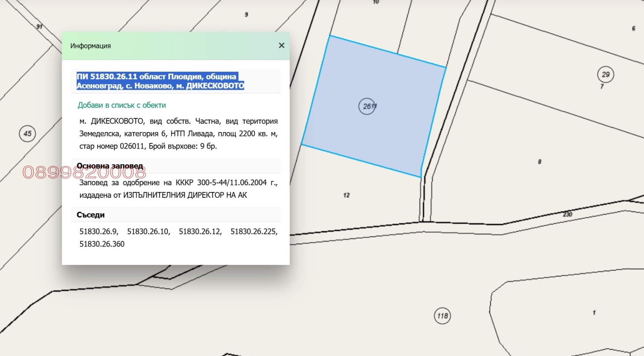644x356 pixels.
Task: Click the circled 118 map marker
Action: pos(442,316)
